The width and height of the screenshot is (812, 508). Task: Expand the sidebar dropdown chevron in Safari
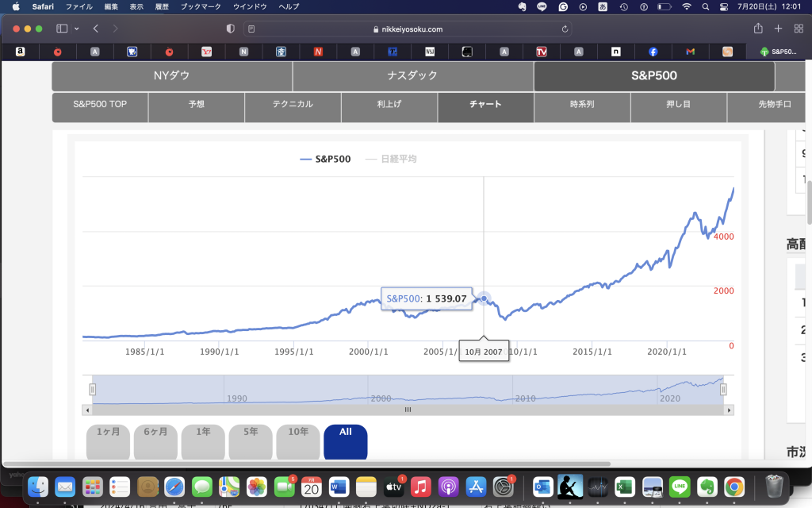point(77,29)
